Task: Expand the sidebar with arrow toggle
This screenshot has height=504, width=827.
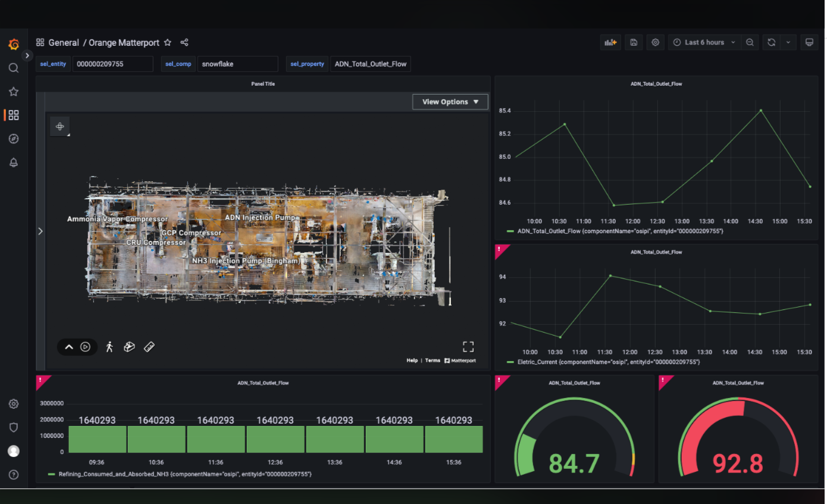Action: coord(27,55)
